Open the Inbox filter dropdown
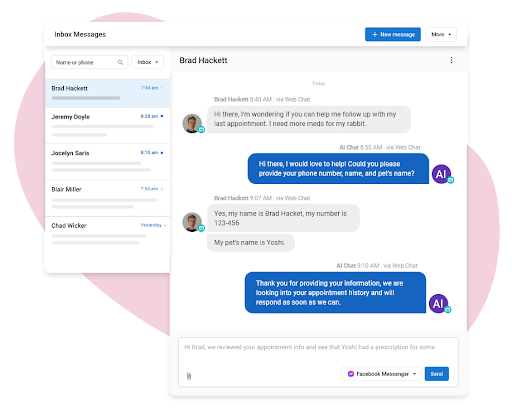The height and width of the screenshot is (415, 512). click(148, 62)
